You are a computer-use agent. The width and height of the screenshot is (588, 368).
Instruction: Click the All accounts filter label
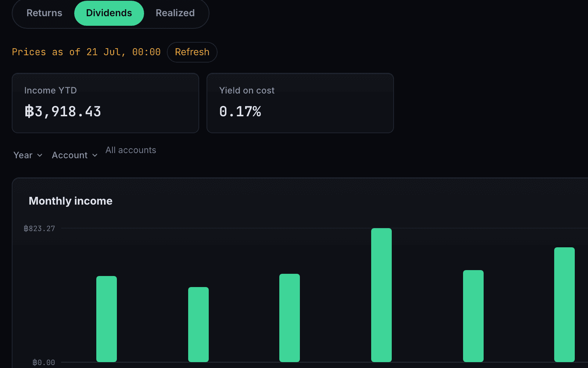[x=131, y=150]
